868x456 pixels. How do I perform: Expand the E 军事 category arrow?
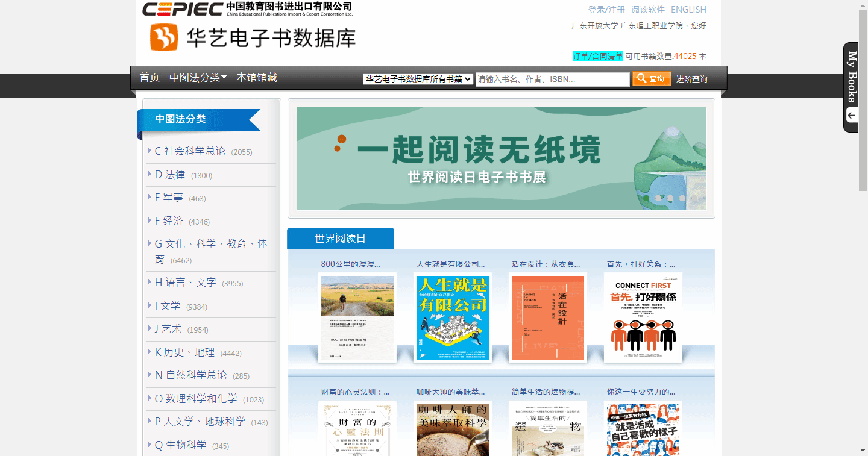coord(149,196)
